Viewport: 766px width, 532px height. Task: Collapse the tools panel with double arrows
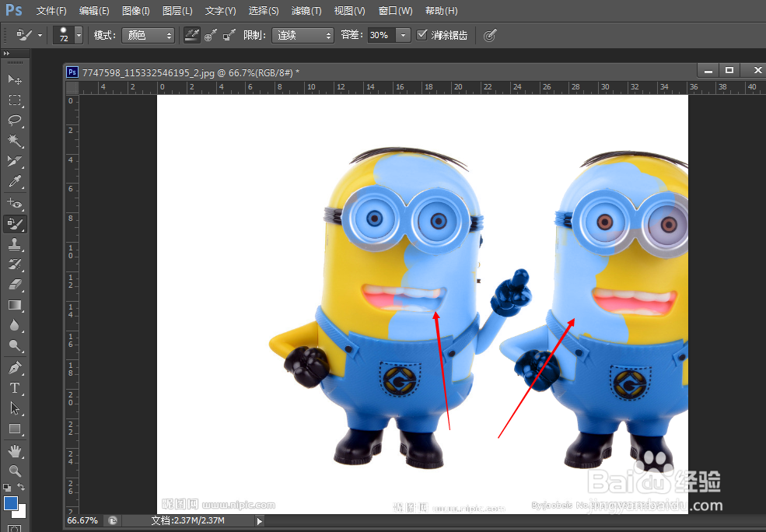(x=6, y=53)
